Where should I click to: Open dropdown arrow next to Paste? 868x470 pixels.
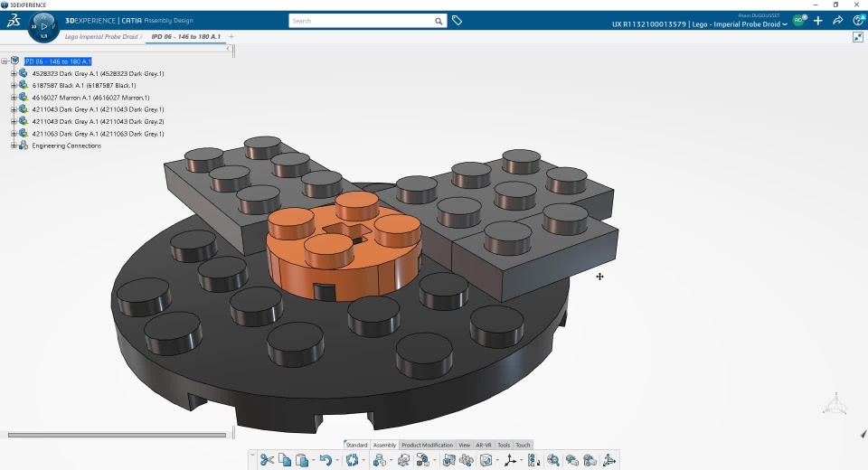coord(314,461)
